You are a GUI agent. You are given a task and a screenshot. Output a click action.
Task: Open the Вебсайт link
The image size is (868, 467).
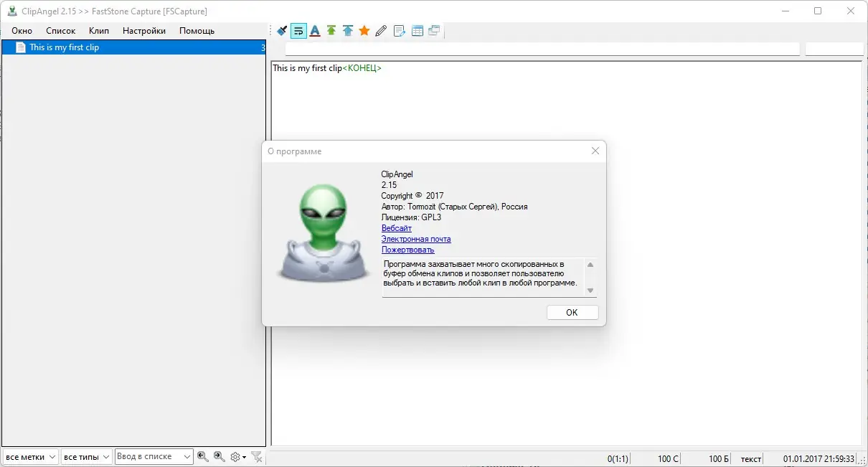point(397,228)
